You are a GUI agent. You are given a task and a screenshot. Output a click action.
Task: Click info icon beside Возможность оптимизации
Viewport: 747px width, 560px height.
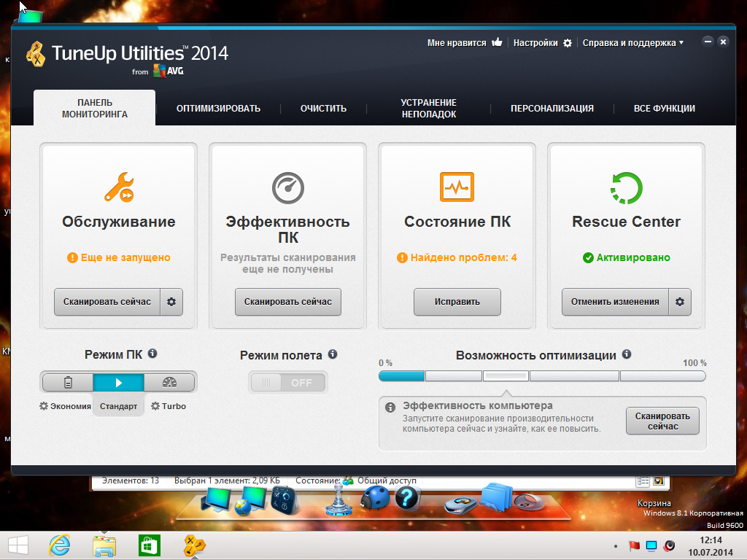coord(627,354)
